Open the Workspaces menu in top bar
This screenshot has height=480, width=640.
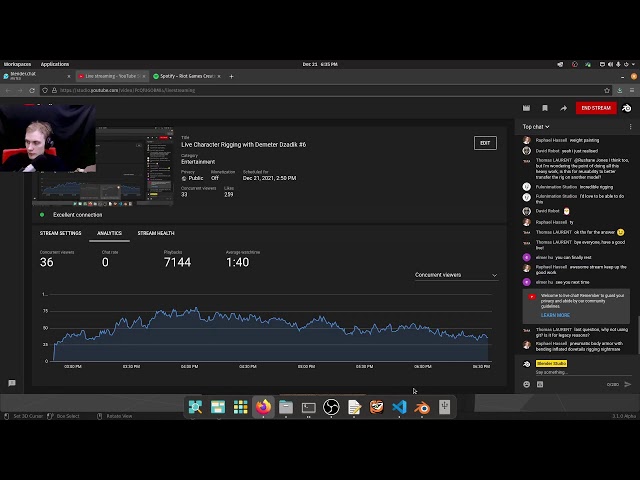tap(17, 64)
